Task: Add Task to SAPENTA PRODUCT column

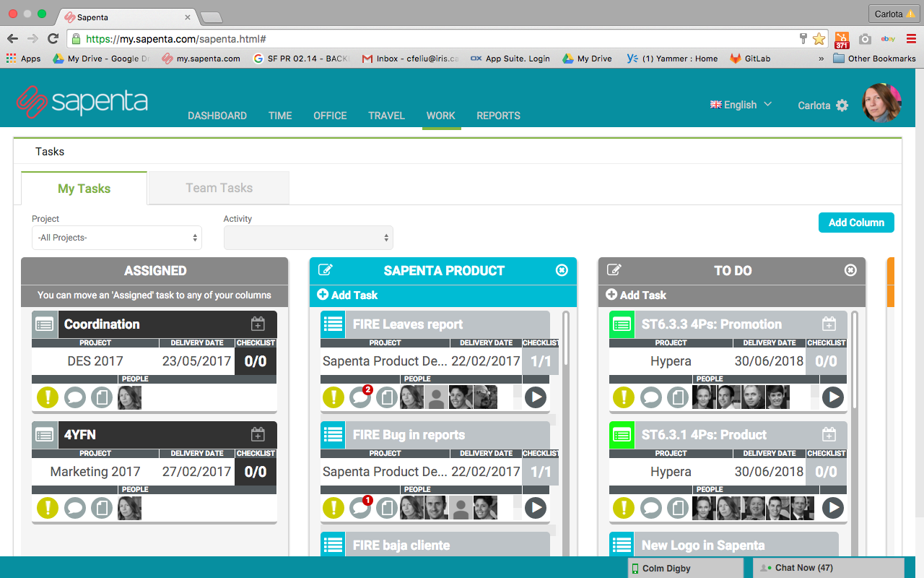Action: click(x=347, y=295)
